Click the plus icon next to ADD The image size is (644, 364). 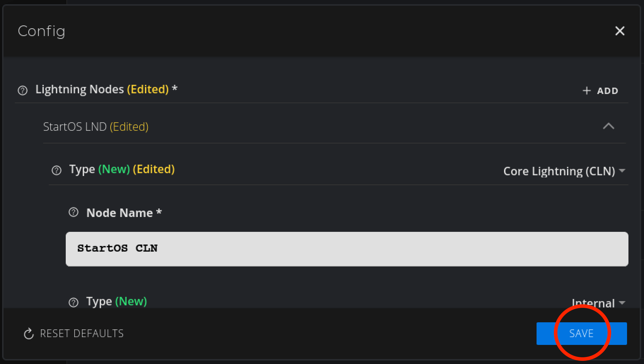(x=586, y=90)
